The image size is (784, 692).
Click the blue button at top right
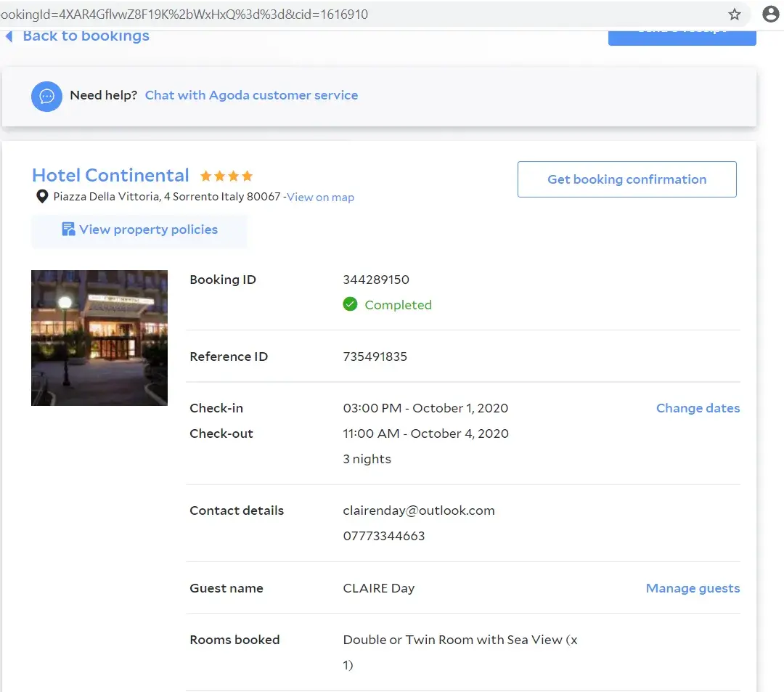[682, 36]
